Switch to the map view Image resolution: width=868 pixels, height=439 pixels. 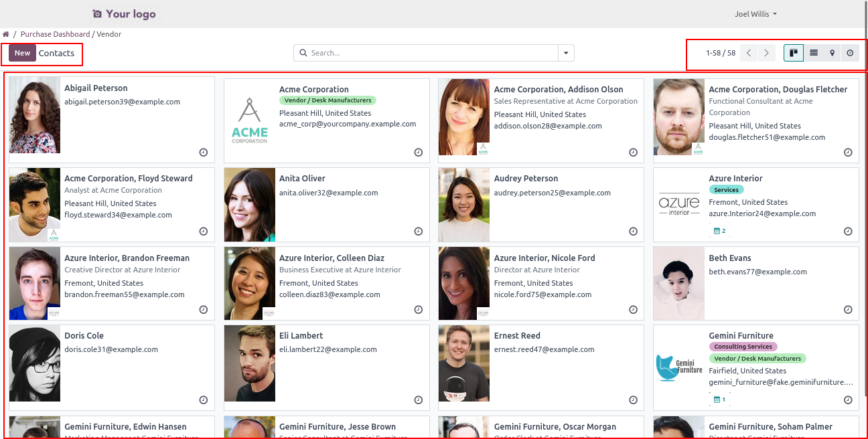tap(832, 53)
